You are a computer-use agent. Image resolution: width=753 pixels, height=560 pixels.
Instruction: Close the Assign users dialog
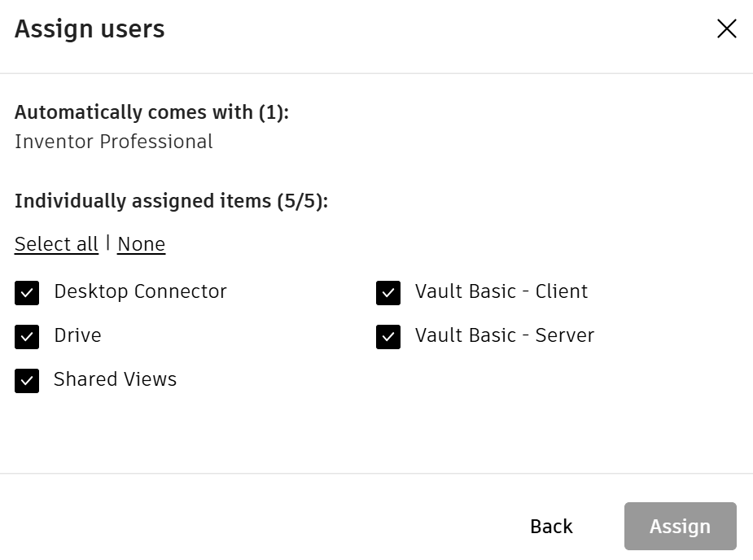point(726,29)
